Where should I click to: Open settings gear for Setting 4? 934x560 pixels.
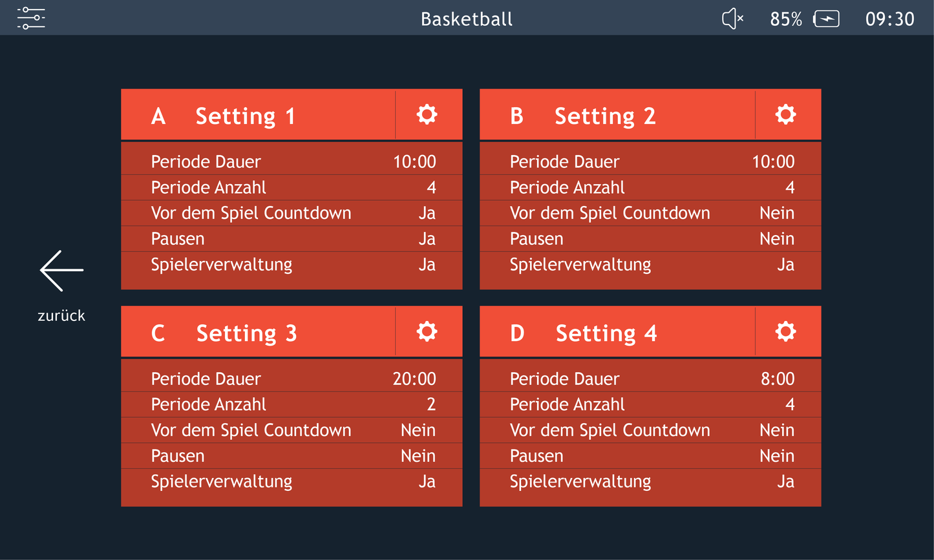pos(785,331)
